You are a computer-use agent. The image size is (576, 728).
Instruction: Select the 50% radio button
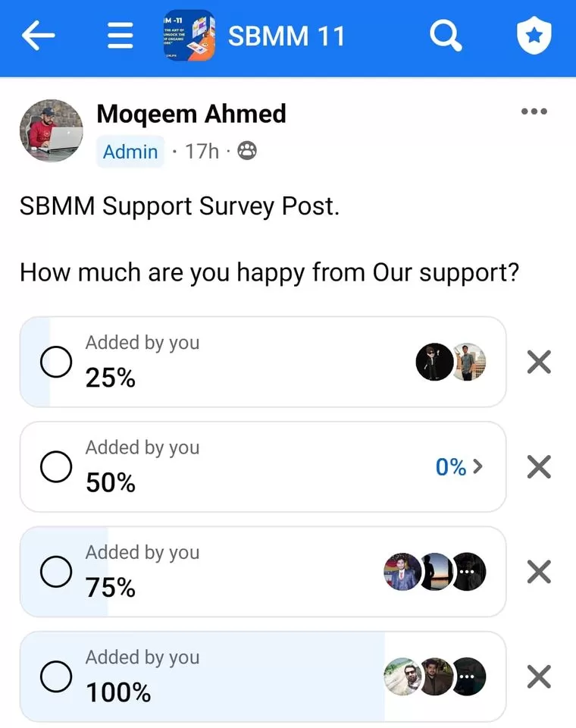(x=56, y=467)
